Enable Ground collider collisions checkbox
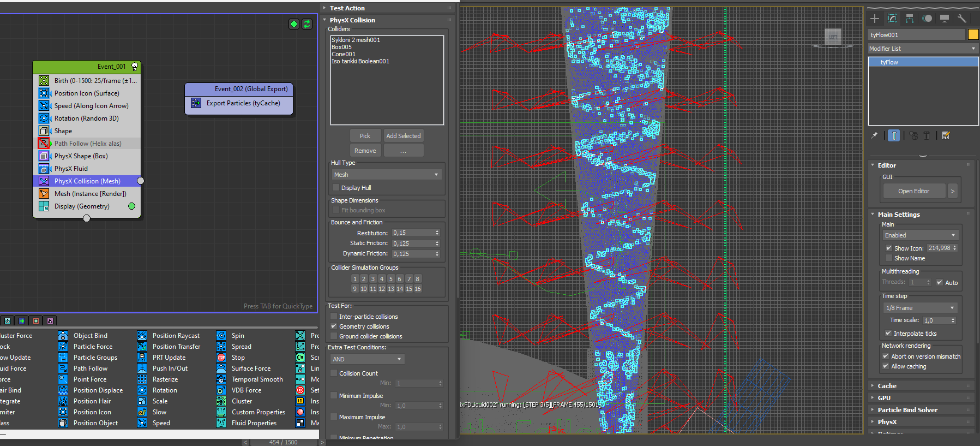 (x=334, y=336)
